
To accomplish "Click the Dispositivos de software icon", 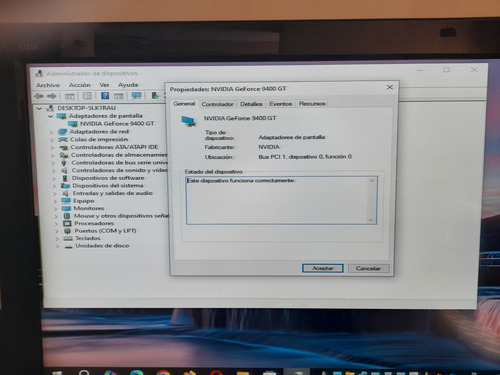I will tap(65, 178).
